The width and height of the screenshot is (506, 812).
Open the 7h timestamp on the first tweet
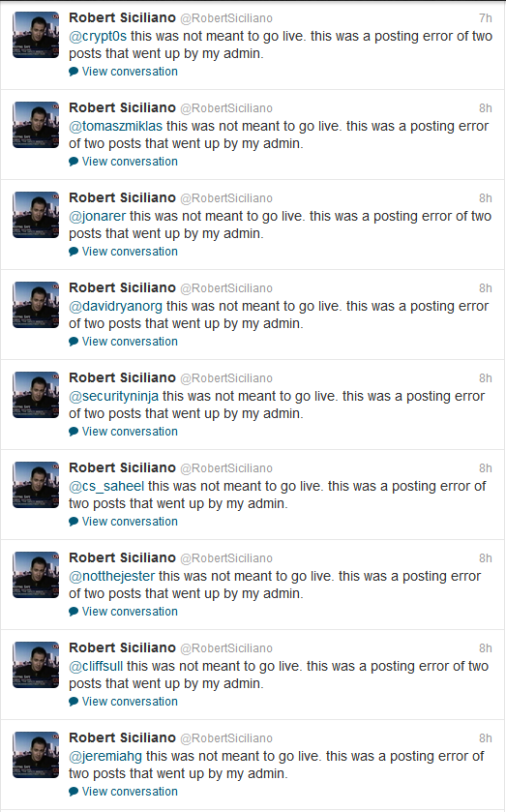486,18
